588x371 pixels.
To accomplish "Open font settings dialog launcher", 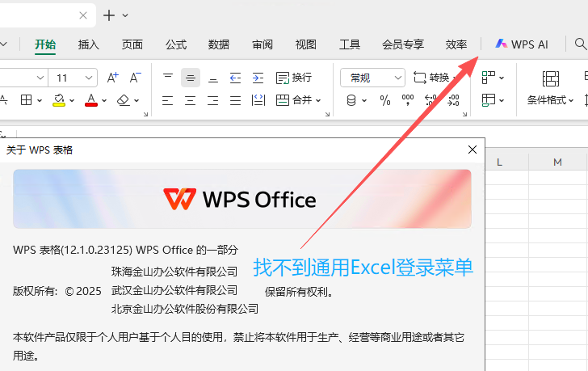I will (145, 114).
